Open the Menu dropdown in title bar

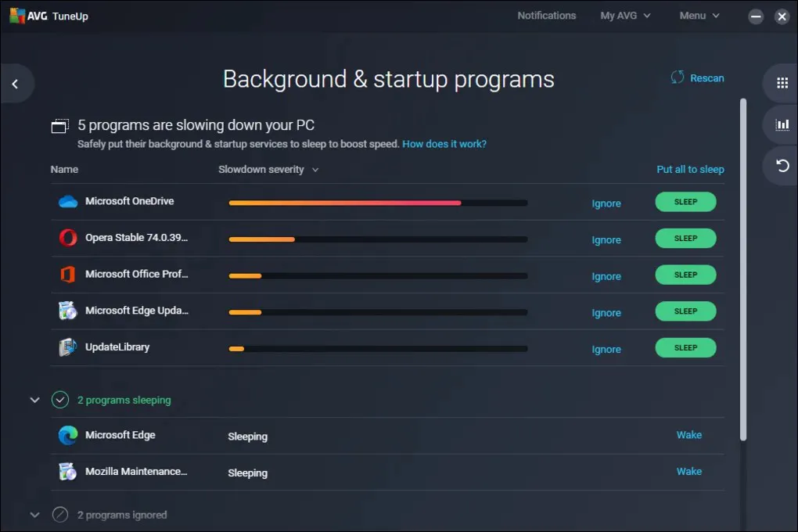pos(698,16)
